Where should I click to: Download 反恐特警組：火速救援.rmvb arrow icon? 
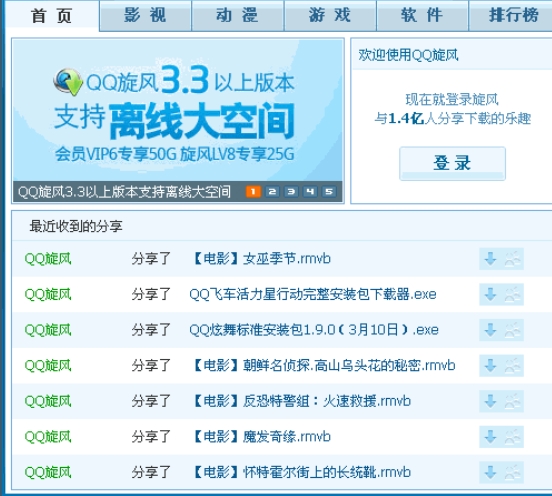[490, 401]
